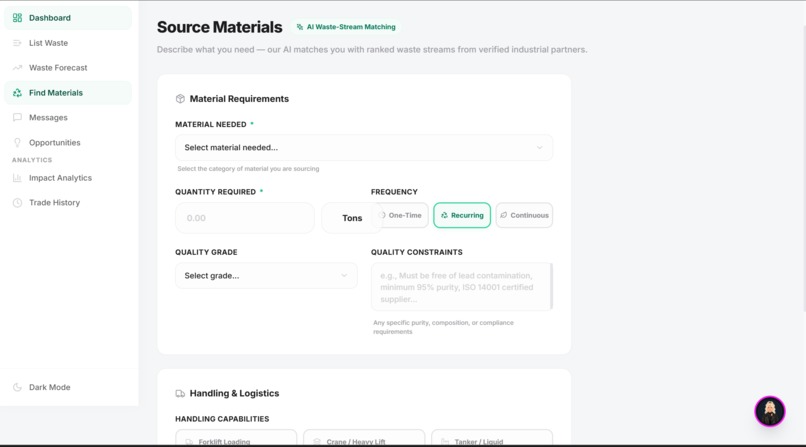The image size is (806, 447).
Task: Click the Trade History clock icon
Action: 17,203
